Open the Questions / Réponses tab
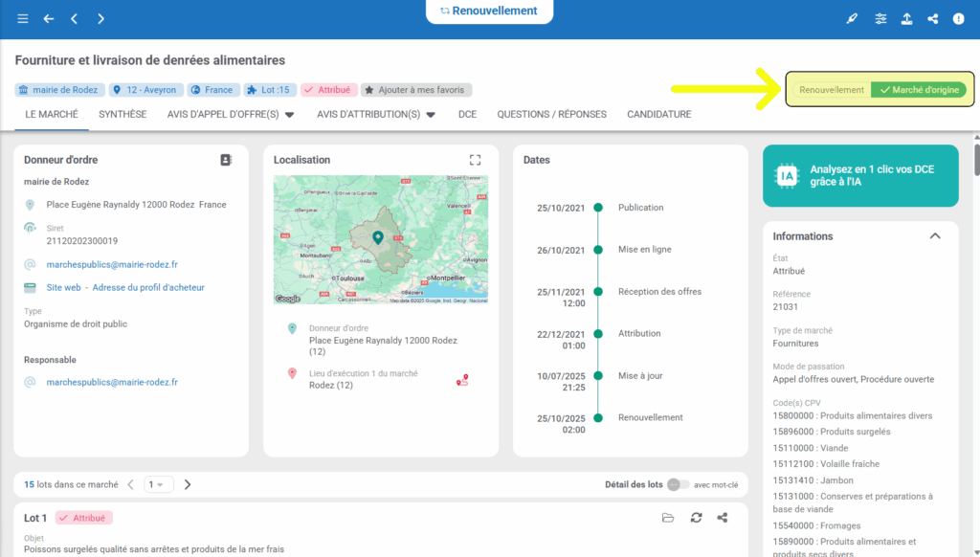This screenshot has width=980, height=557. (551, 115)
